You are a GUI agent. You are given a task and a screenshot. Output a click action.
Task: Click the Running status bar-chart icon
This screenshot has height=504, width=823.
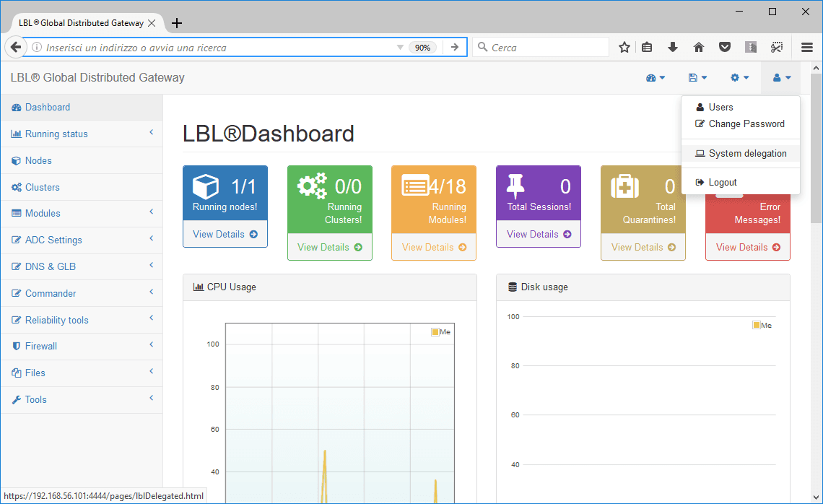17,134
